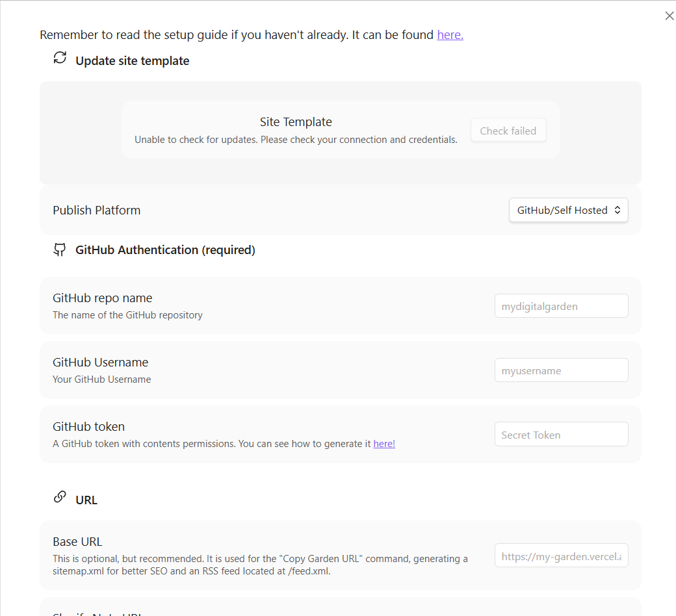Screen dimensions: 676x616
Task: Focus the GitHub Username input field
Action: point(562,370)
